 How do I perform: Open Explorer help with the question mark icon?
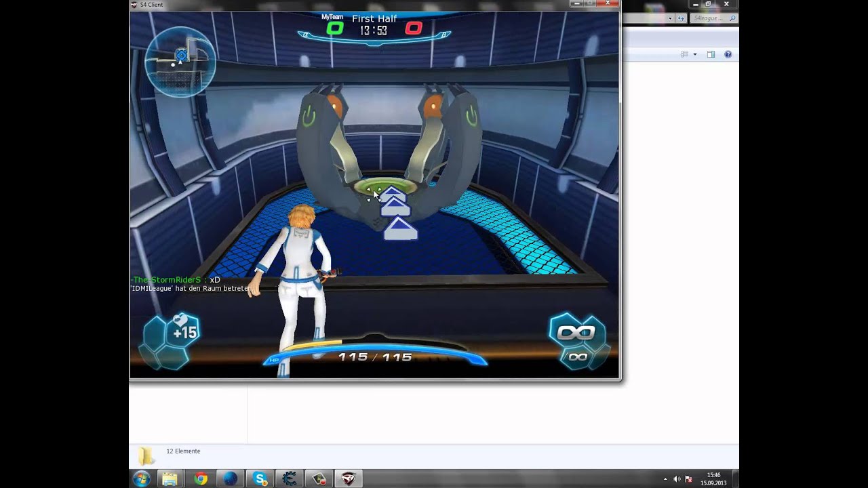(x=728, y=54)
